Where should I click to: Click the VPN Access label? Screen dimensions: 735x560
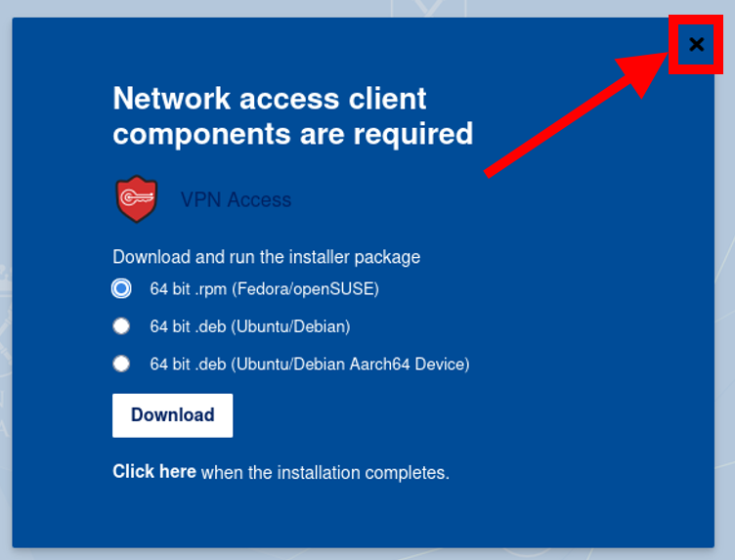tap(236, 200)
